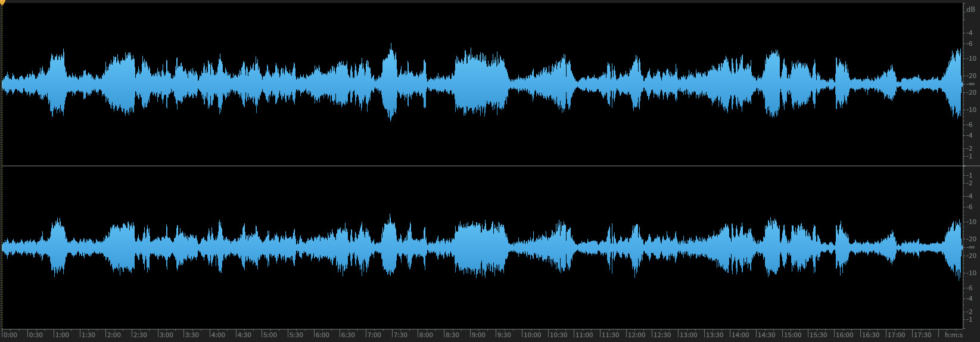
Task: Click the h:m:s time format label
Action: (953, 335)
